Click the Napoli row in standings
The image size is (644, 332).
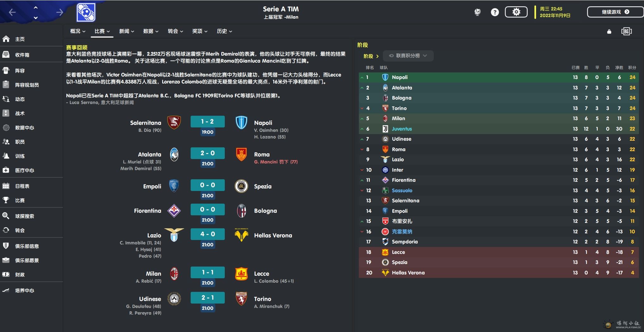tap(499, 77)
